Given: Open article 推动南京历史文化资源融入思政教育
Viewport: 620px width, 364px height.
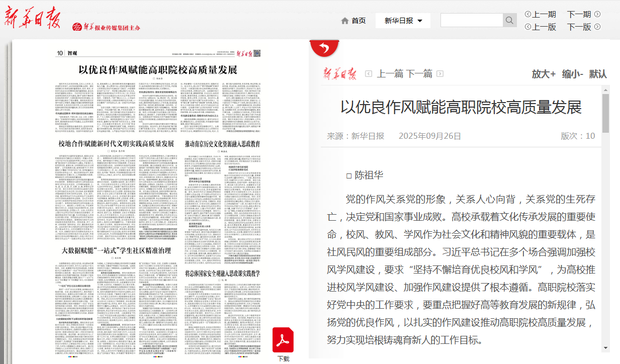Looking at the screenshot, I should coord(223,144).
